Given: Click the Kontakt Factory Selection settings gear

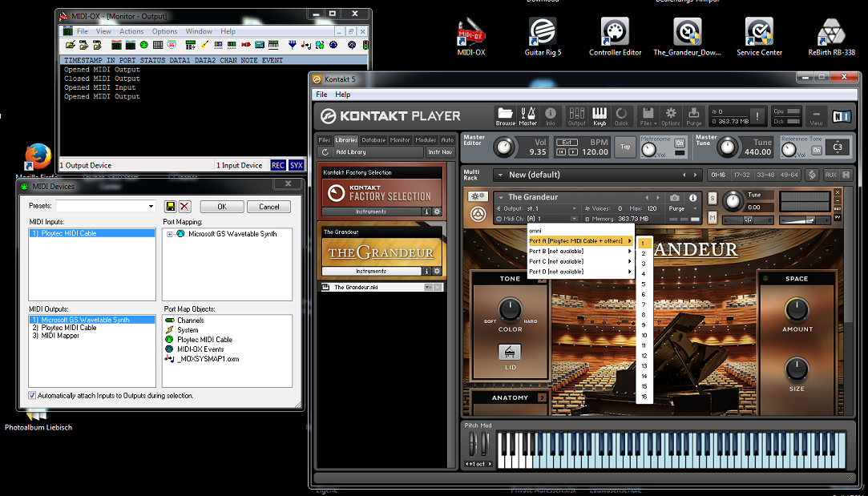Looking at the screenshot, I should tap(436, 212).
